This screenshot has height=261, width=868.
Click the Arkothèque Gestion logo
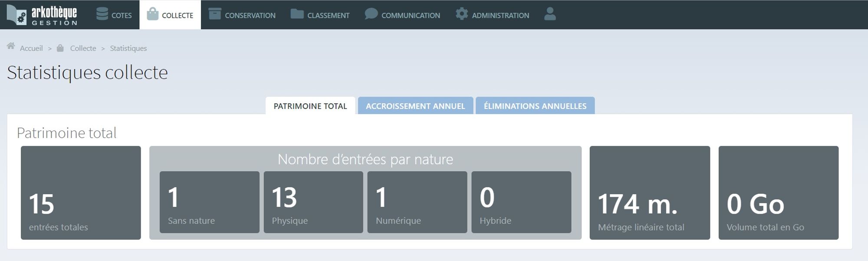click(42, 15)
